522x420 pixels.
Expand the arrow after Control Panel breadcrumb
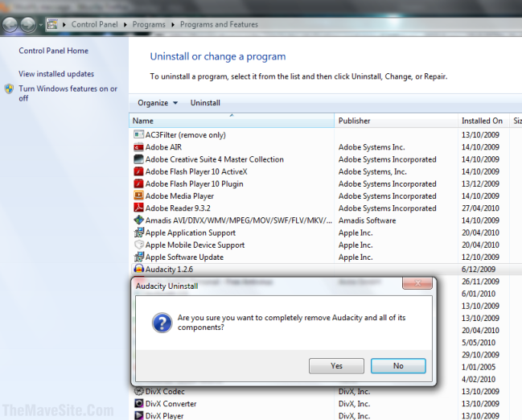[125, 25]
